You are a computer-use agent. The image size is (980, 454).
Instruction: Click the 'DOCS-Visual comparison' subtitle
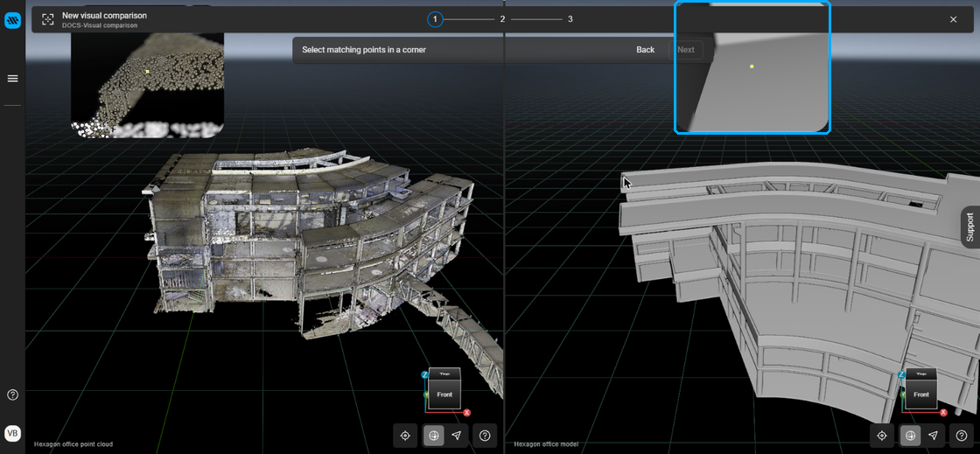(x=100, y=25)
